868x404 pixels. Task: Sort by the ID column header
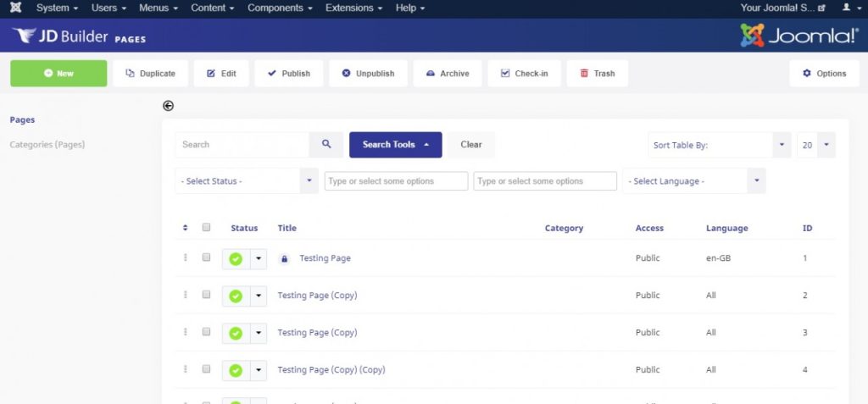point(808,228)
